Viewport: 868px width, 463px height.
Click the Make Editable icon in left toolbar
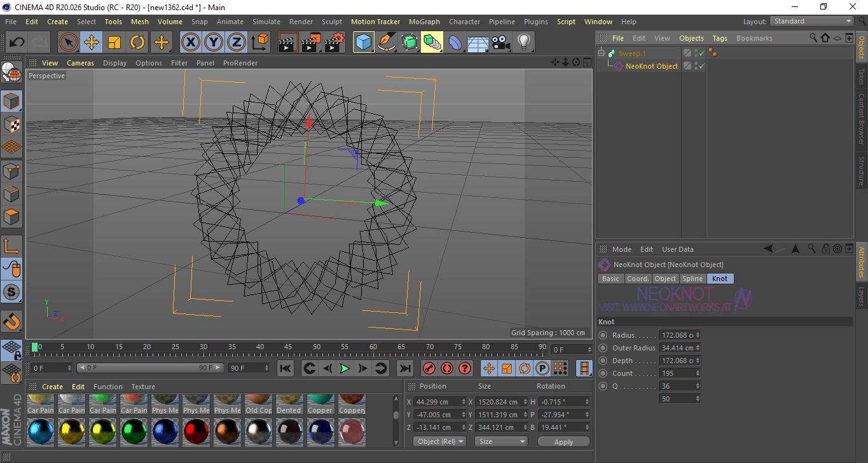[x=11, y=73]
